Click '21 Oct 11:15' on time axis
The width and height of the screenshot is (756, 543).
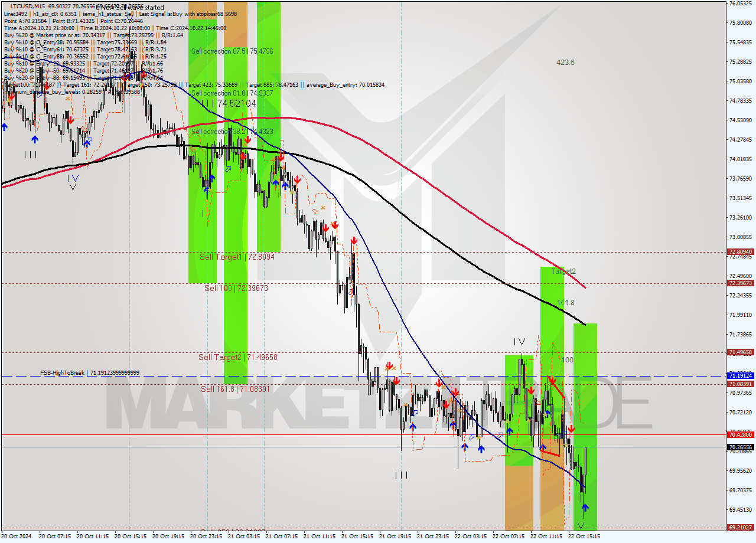click(320, 537)
